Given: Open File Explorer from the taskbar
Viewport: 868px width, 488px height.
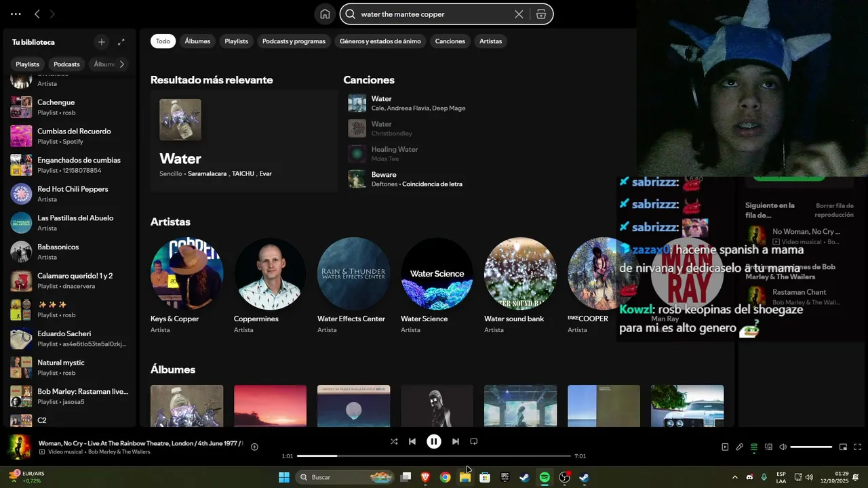Looking at the screenshot, I should coord(465,477).
